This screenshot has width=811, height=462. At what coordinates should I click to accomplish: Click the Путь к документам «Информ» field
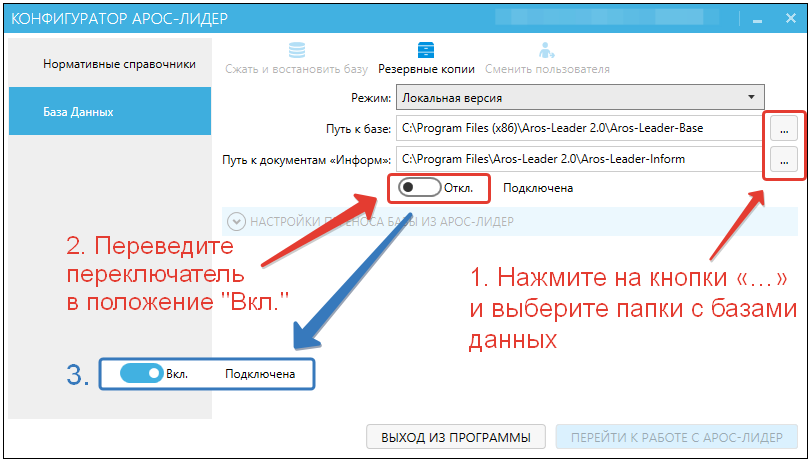pos(579,159)
